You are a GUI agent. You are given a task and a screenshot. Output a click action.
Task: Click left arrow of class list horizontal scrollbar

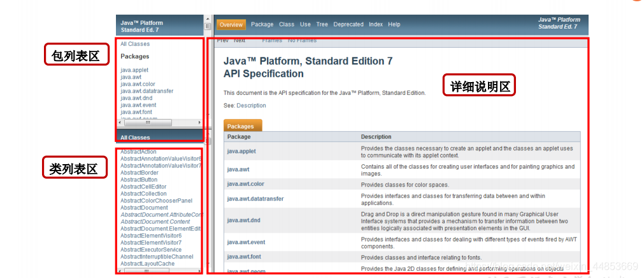(120, 271)
